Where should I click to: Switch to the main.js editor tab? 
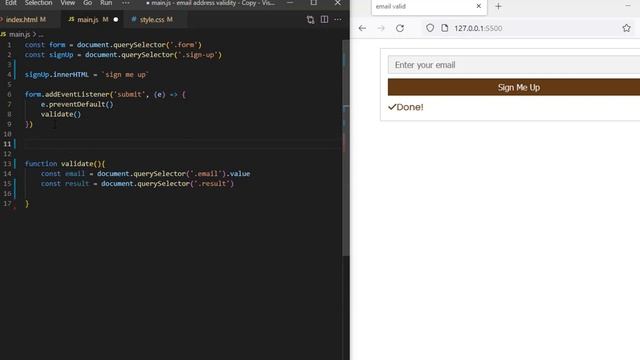click(x=88, y=19)
